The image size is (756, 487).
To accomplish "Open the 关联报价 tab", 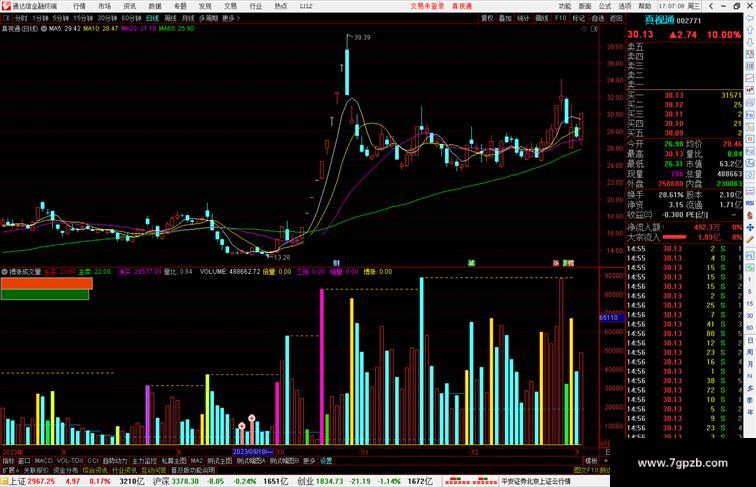I will pyautogui.click(x=36, y=470).
